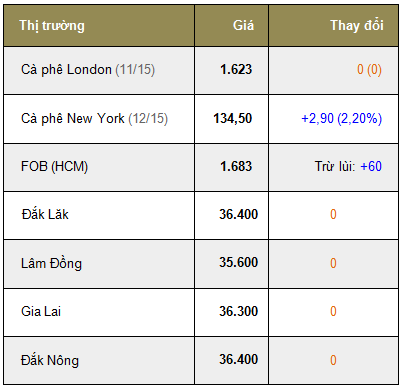
Task: Click the Trừ lùi: +60 value
Action: tap(348, 166)
